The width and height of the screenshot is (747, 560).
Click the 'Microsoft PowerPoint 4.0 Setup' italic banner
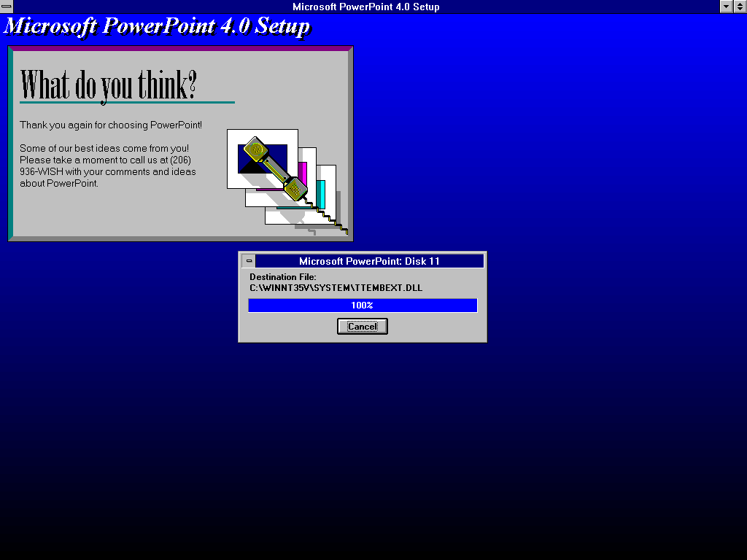(x=157, y=26)
